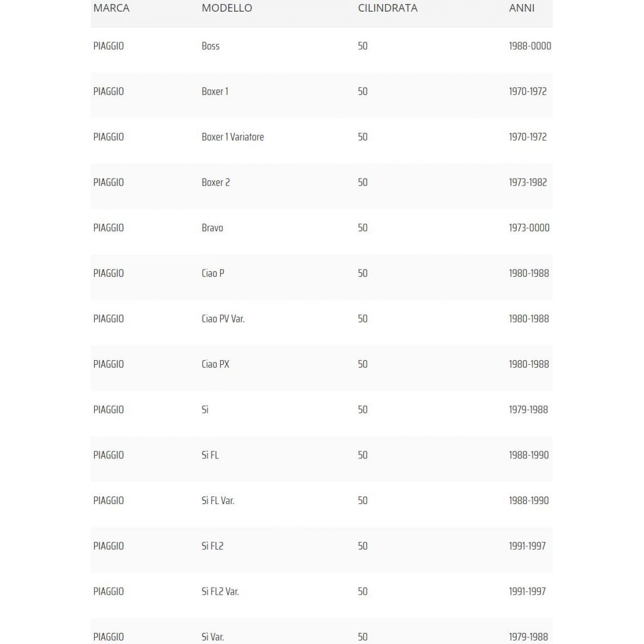
Task: Click the 1973-1982 year range
Action: pyautogui.click(x=527, y=182)
